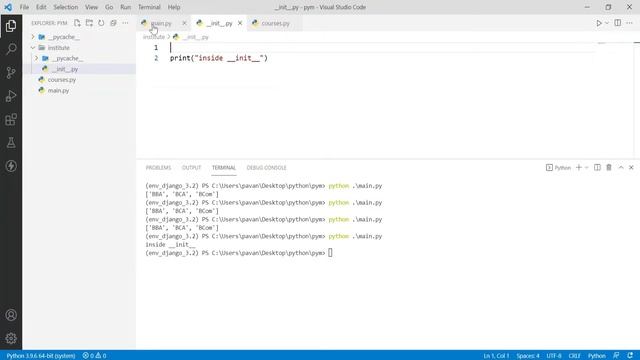Click the institute breadcrumb segment

[154, 37]
